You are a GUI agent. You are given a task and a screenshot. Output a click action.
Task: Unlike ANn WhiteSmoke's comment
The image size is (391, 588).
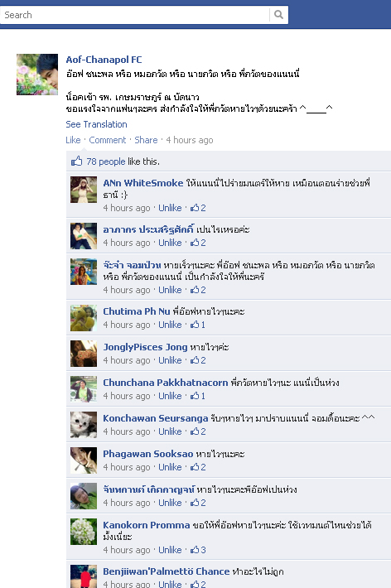(170, 208)
